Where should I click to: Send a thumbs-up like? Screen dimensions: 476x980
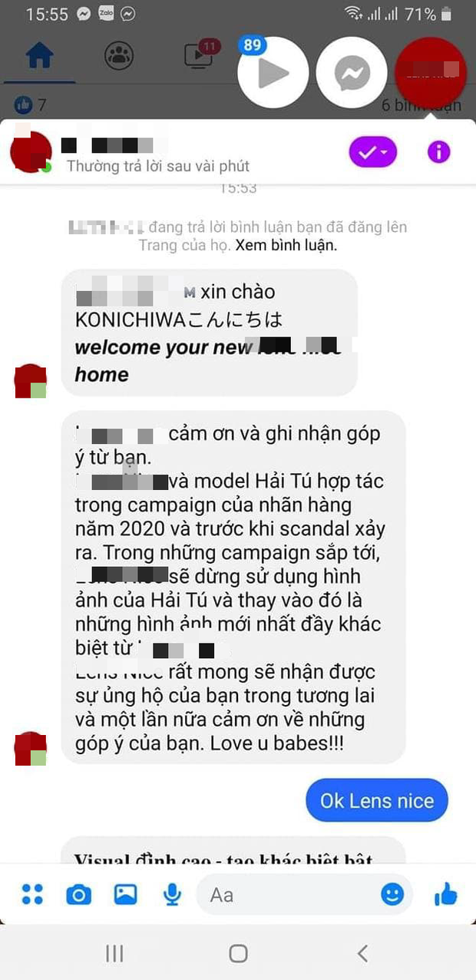[x=446, y=893]
